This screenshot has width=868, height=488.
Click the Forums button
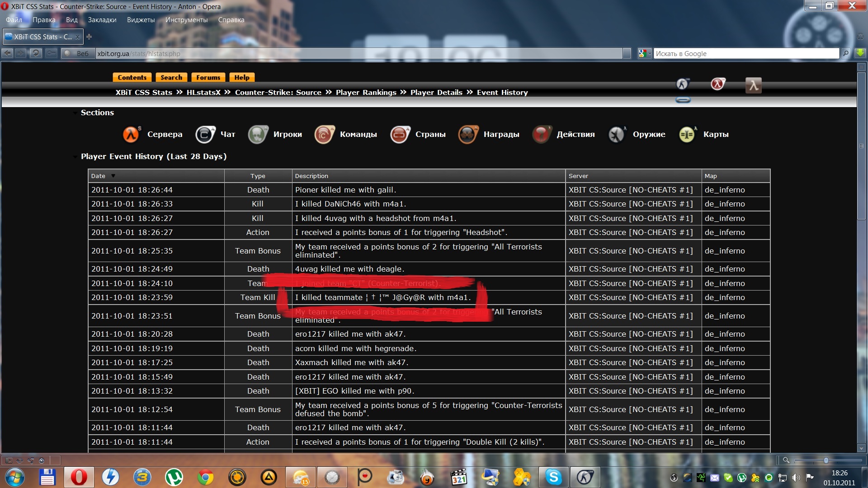208,77
